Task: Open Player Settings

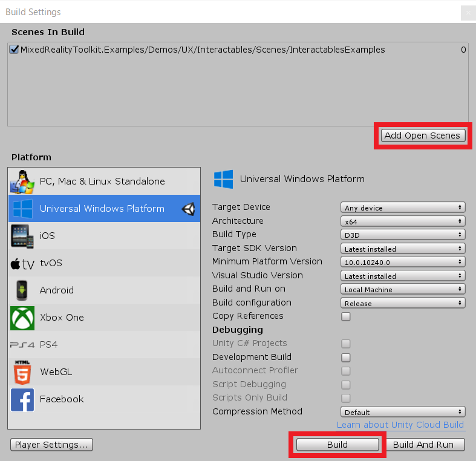Action: (x=51, y=445)
